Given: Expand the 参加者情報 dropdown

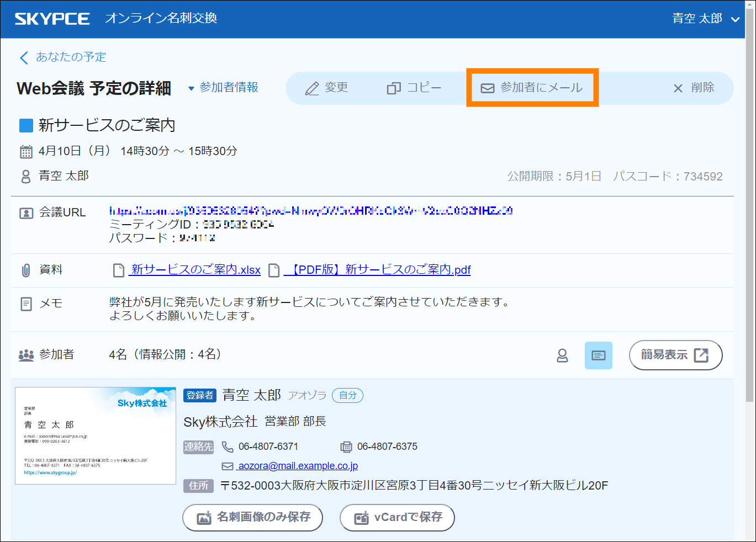Looking at the screenshot, I should tap(223, 88).
